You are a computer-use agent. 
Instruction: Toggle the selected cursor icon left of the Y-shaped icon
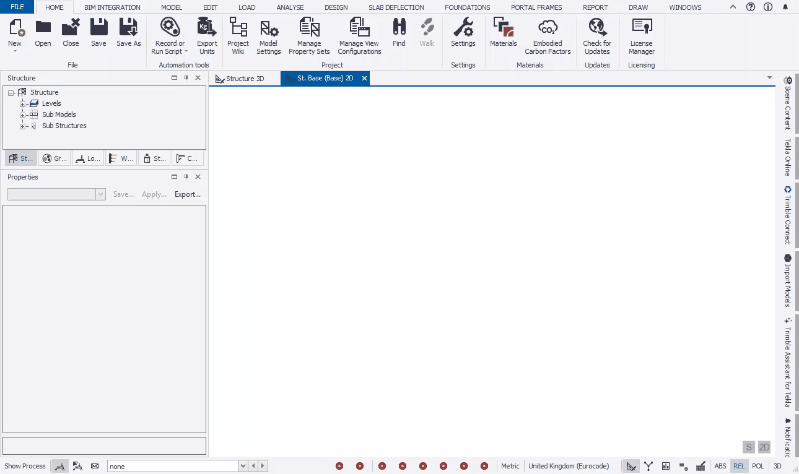[631, 466]
